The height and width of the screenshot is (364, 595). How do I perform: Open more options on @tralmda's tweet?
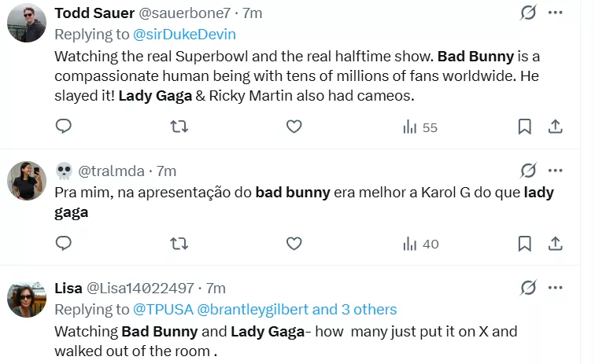point(555,171)
